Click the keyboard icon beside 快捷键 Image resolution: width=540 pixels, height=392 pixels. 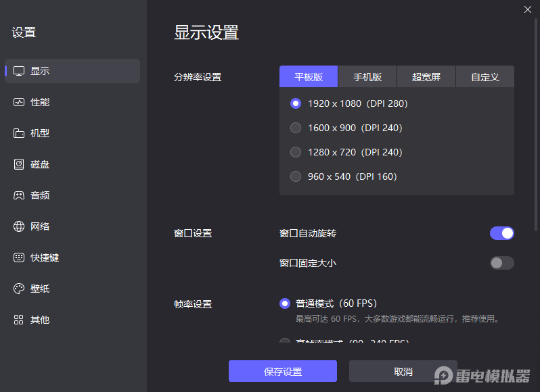click(19, 258)
